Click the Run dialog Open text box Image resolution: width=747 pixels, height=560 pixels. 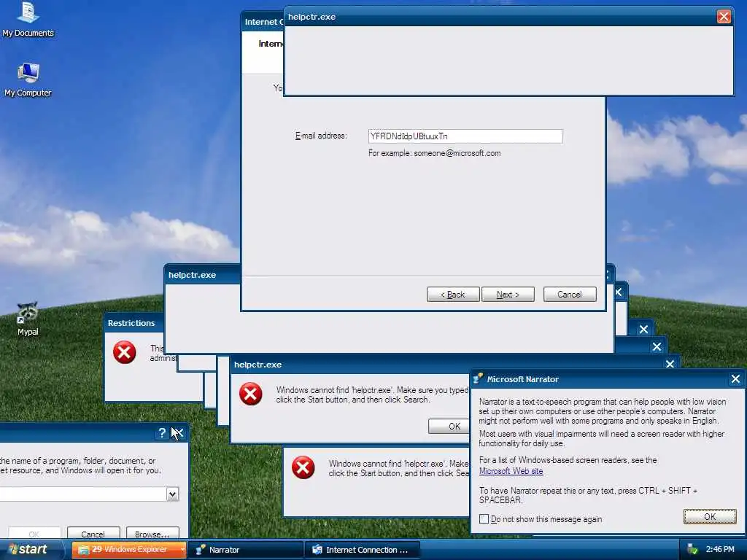pyautogui.click(x=83, y=494)
